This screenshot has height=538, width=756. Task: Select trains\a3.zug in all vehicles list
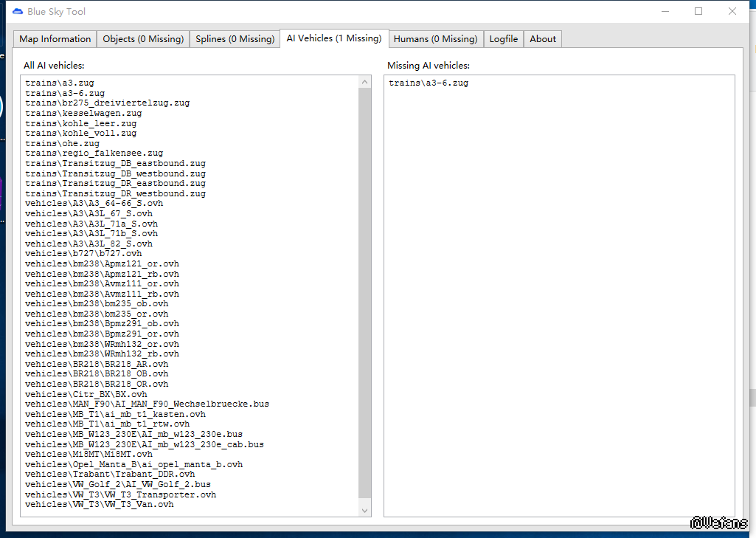tap(60, 83)
